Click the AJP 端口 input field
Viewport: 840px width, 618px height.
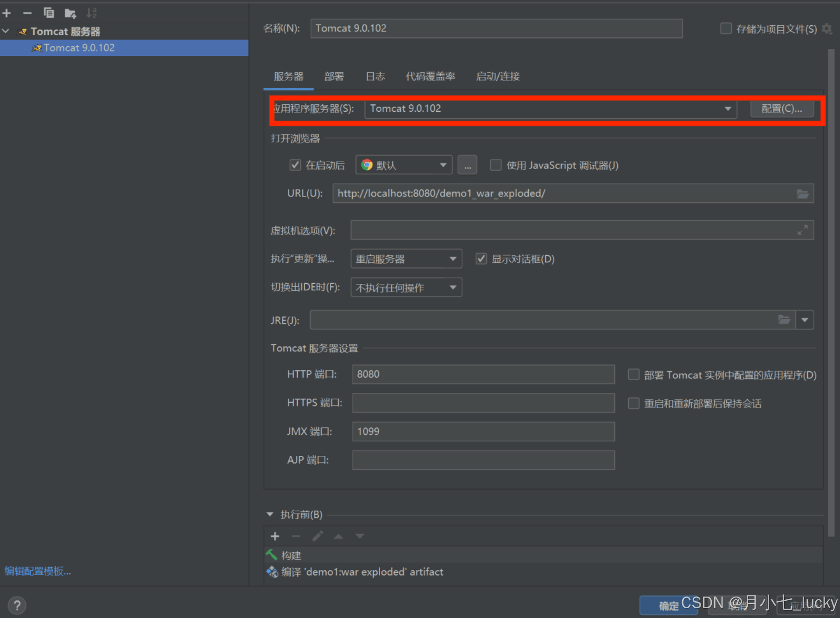(x=483, y=460)
